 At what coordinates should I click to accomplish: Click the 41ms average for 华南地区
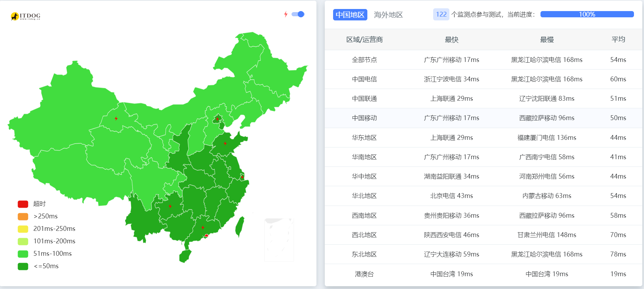(618, 157)
